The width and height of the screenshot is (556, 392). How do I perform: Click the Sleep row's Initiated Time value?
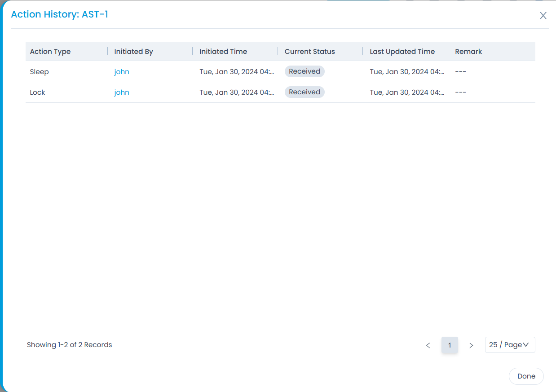pos(237,72)
